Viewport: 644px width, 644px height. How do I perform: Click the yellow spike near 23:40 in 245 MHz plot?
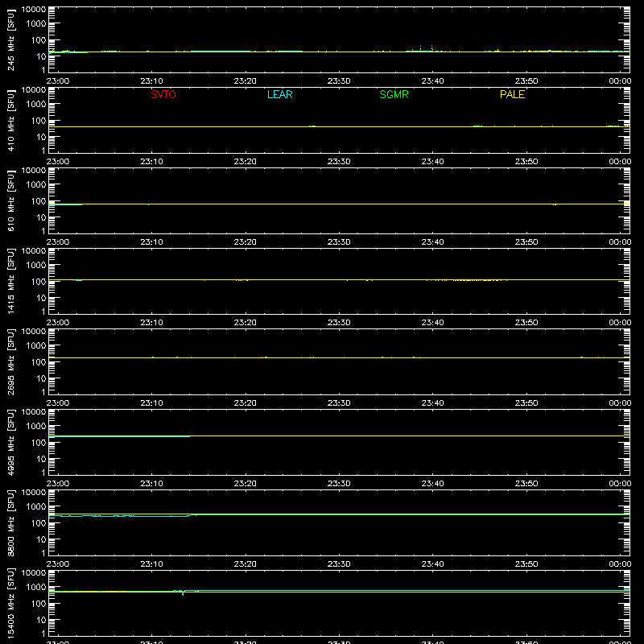point(431,47)
